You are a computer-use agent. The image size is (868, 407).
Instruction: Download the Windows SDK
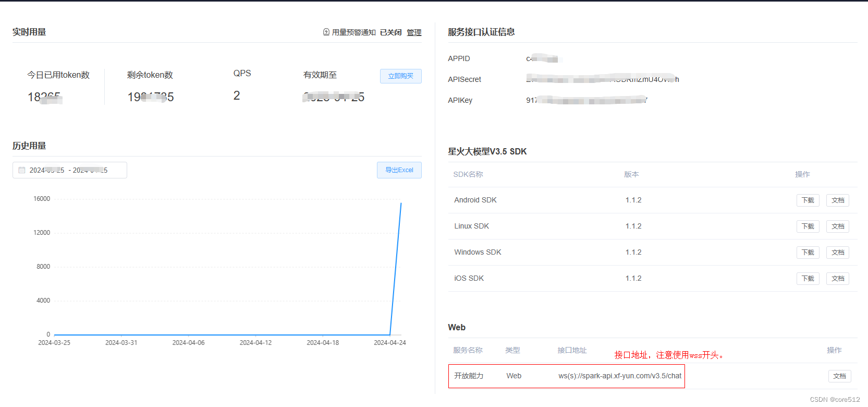[808, 253]
